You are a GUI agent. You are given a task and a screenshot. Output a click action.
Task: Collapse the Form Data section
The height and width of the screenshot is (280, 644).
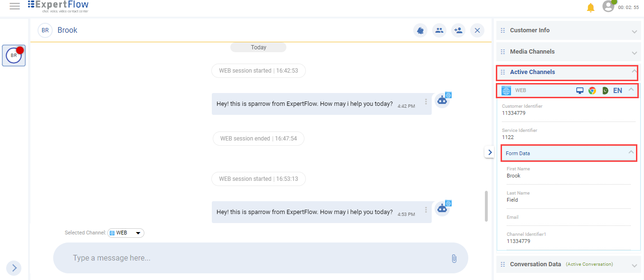(632, 153)
